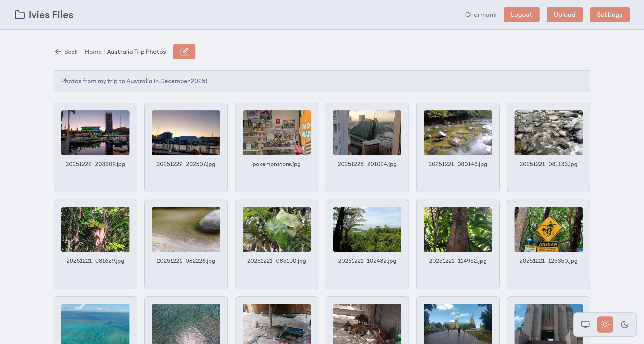Navigate to Home via the breadcrumb

click(x=93, y=52)
